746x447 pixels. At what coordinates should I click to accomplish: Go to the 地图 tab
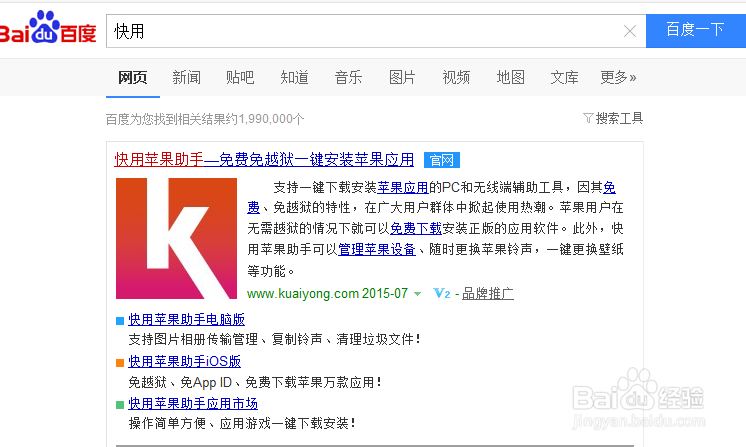point(510,77)
